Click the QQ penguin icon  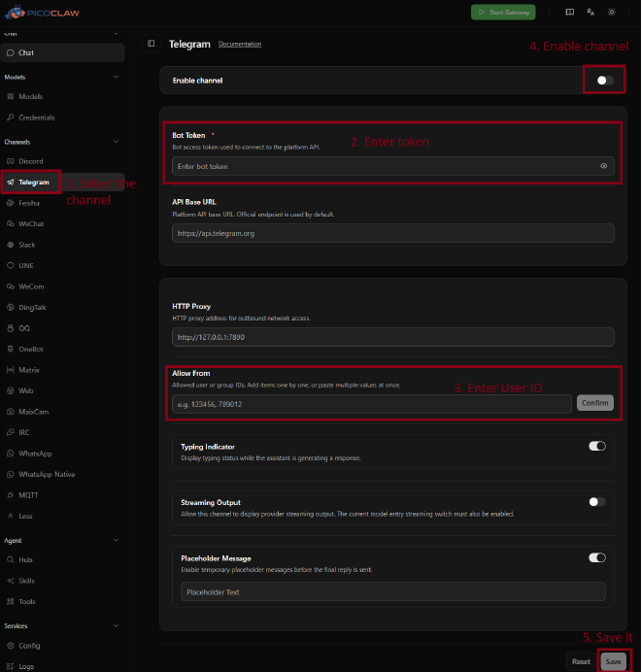click(x=11, y=328)
